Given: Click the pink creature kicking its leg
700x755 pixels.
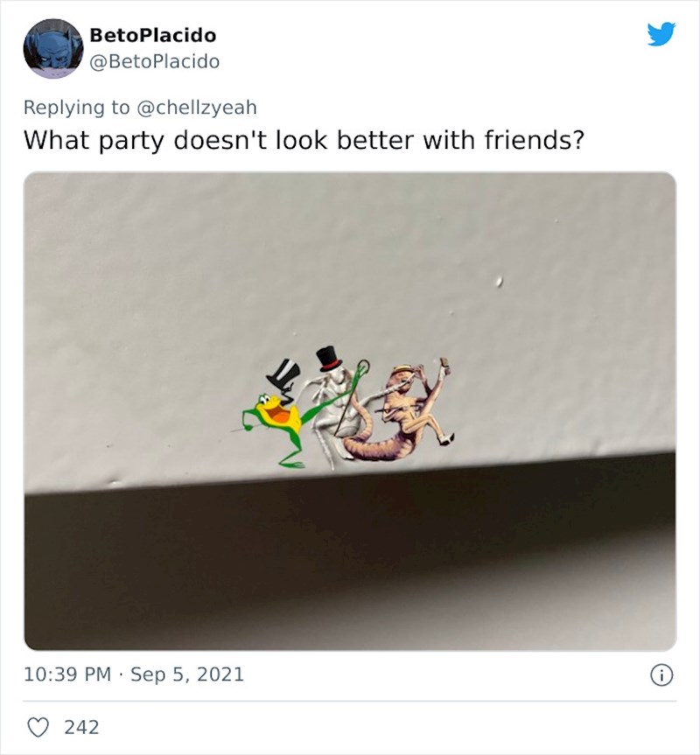Looking at the screenshot, I should 403,418.
